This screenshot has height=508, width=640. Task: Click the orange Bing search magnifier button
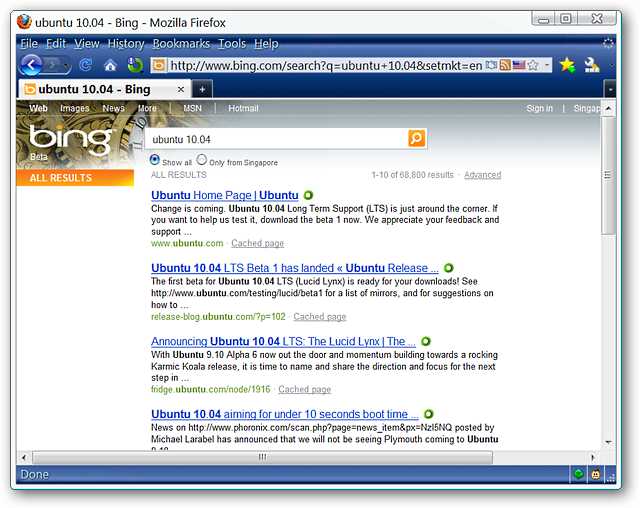click(416, 139)
